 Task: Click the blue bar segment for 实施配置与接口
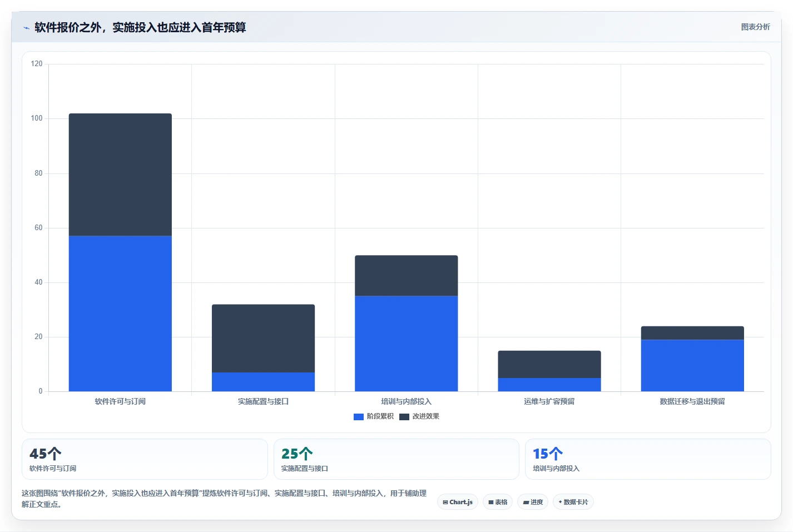tap(263, 382)
